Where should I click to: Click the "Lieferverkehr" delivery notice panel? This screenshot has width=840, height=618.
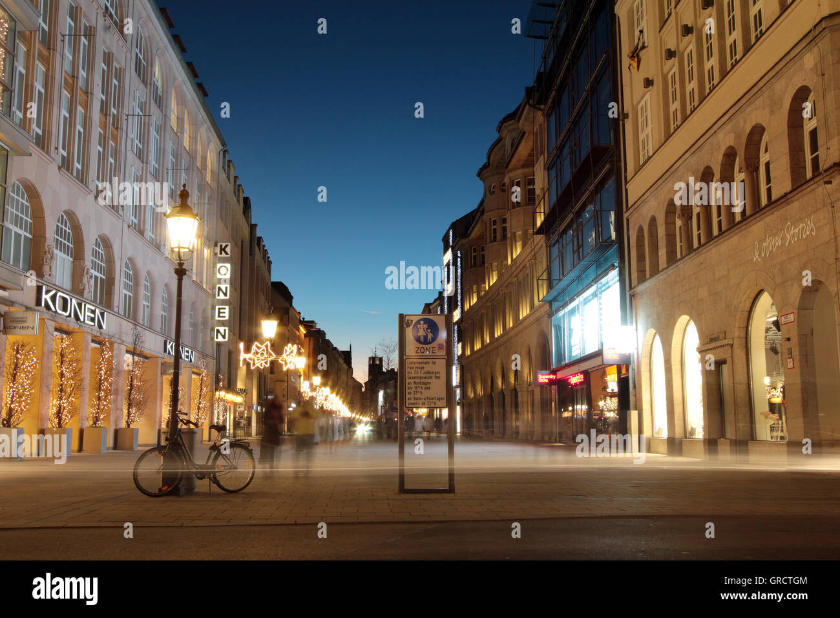click(x=425, y=383)
